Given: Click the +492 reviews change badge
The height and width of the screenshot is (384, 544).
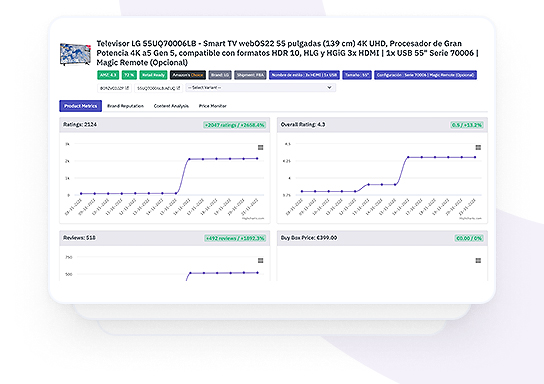Looking at the screenshot, I should pos(235,238).
